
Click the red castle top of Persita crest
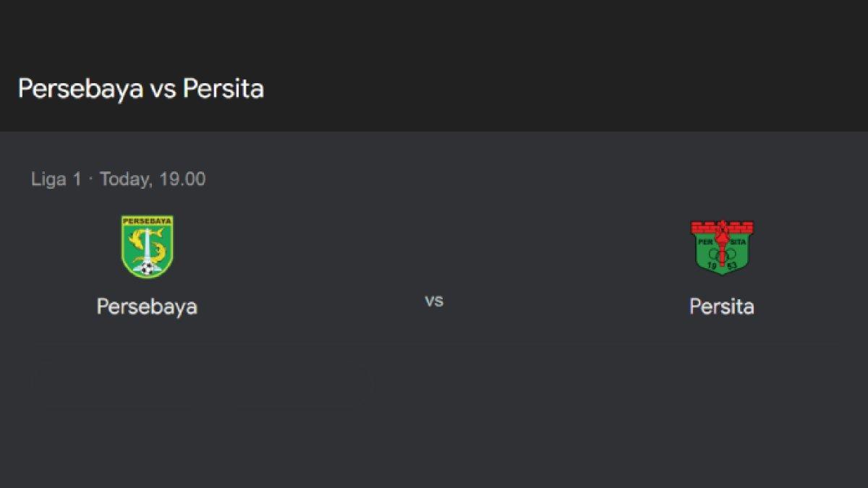[722, 228]
